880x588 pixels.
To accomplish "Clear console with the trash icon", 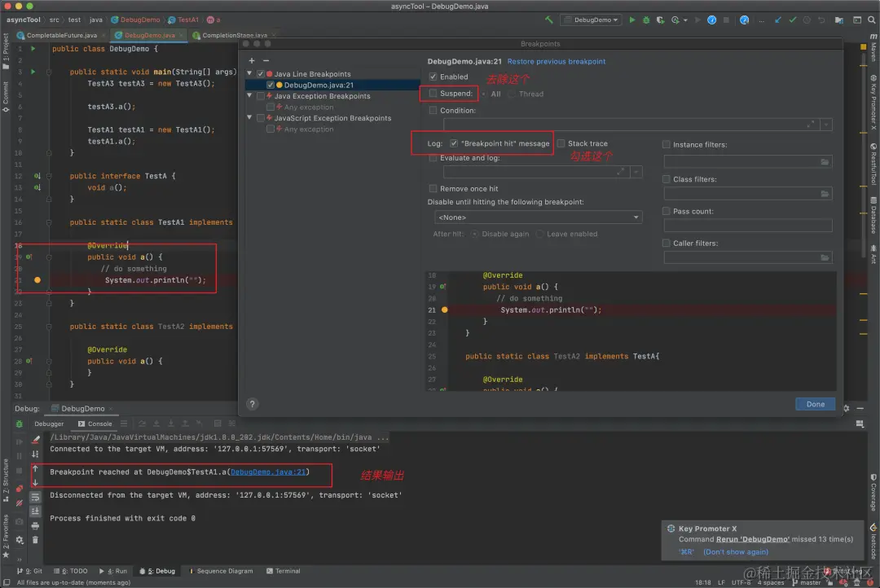I will click(x=35, y=539).
